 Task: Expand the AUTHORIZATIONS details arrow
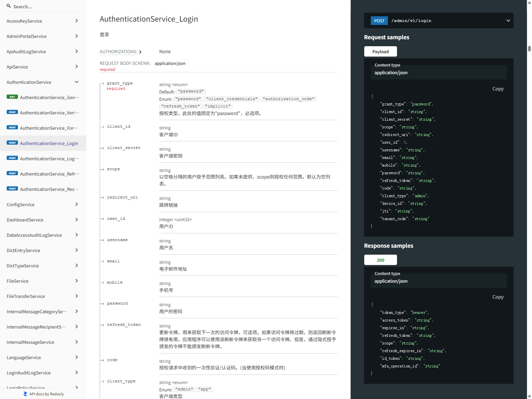[x=140, y=52]
